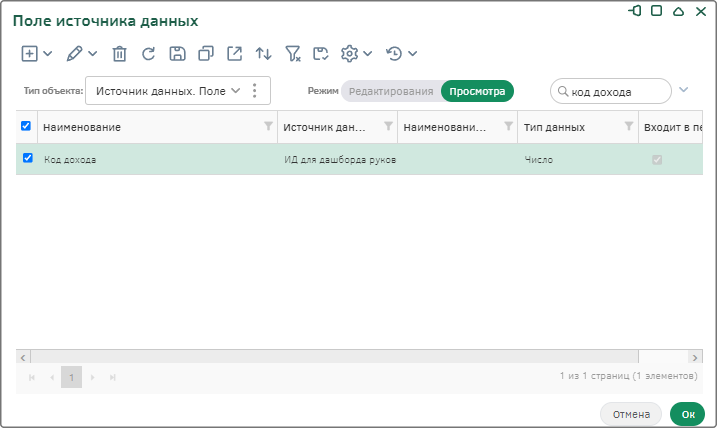Click the three-dot menu beside object type
This screenshot has width=717, height=428.
pyautogui.click(x=255, y=91)
